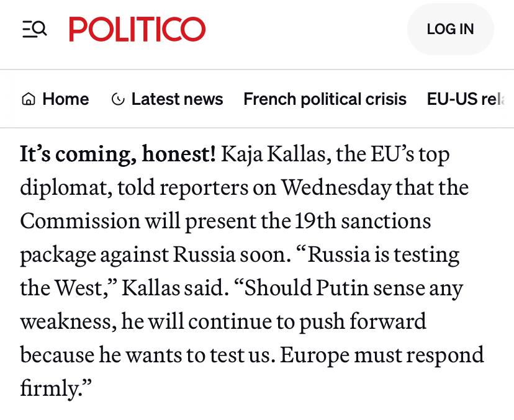Image resolution: width=514 pixels, height=420 pixels.
Task: Click the red POLITICO logo
Action: point(137,29)
